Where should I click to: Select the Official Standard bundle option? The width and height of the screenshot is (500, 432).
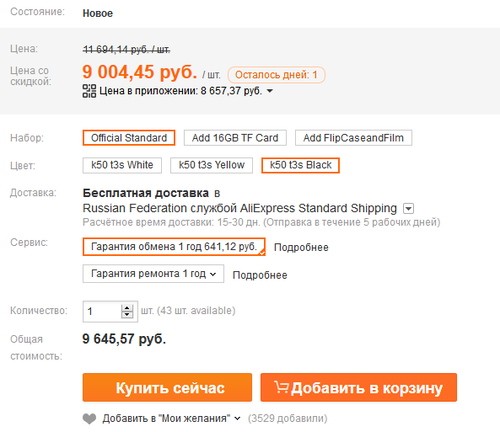tap(129, 138)
